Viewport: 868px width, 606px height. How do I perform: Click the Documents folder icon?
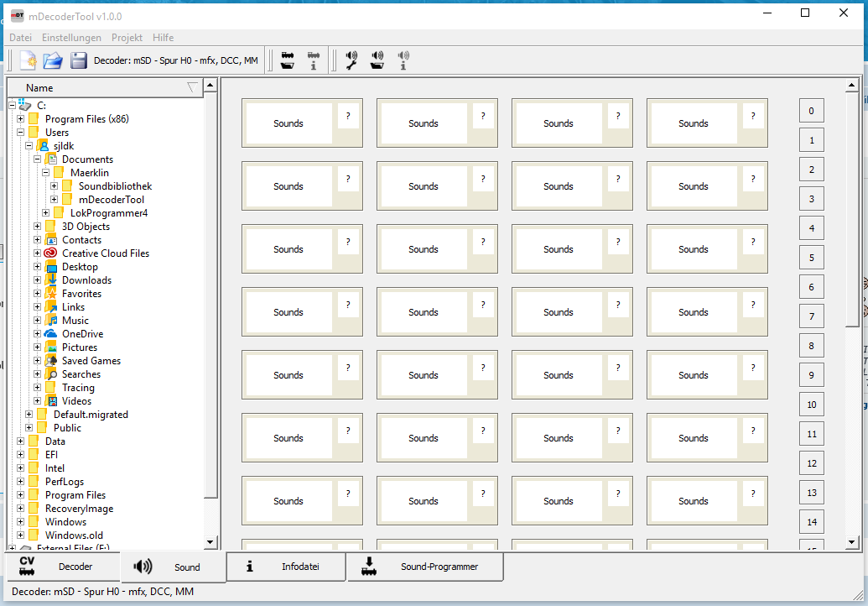pyautogui.click(x=51, y=159)
